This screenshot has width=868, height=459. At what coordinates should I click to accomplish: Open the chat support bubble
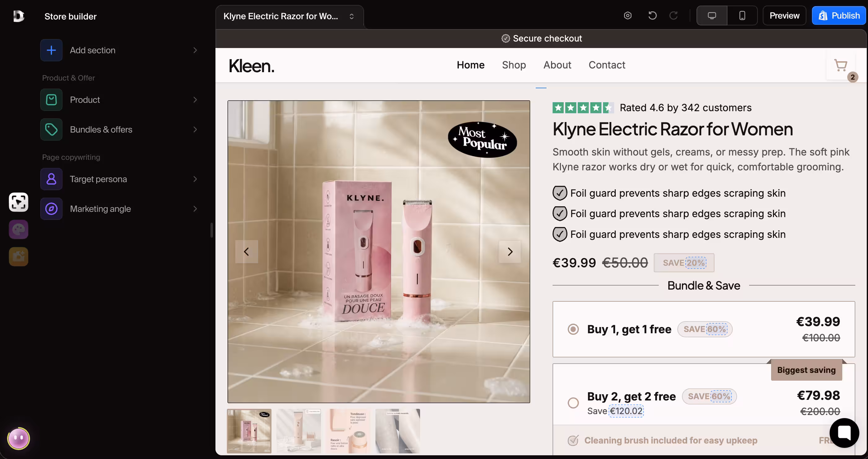click(844, 433)
